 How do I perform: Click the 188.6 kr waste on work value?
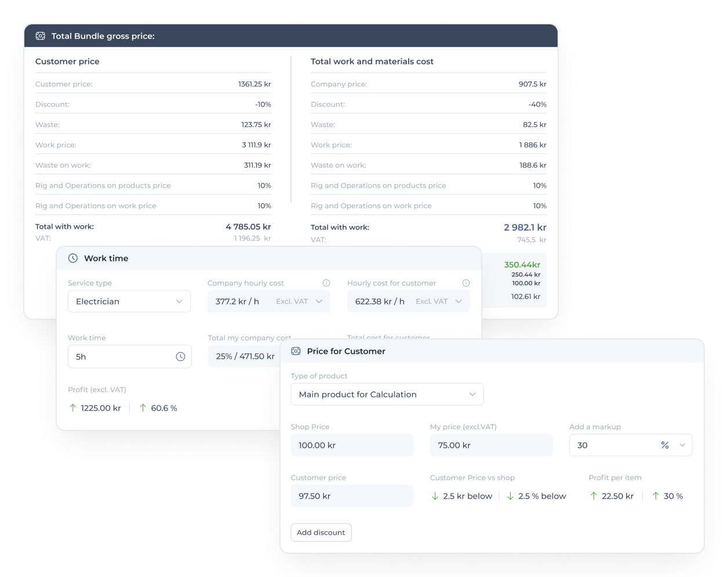pos(533,165)
